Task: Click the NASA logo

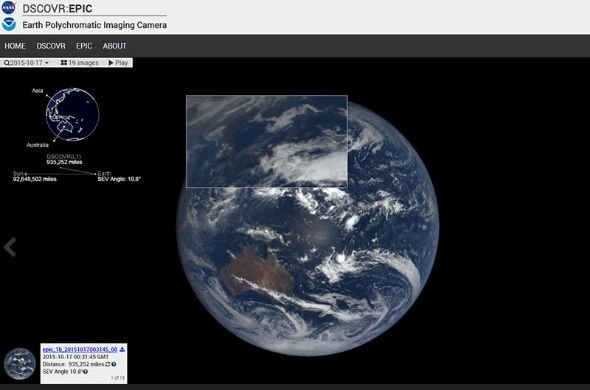Action: tap(9, 8)
